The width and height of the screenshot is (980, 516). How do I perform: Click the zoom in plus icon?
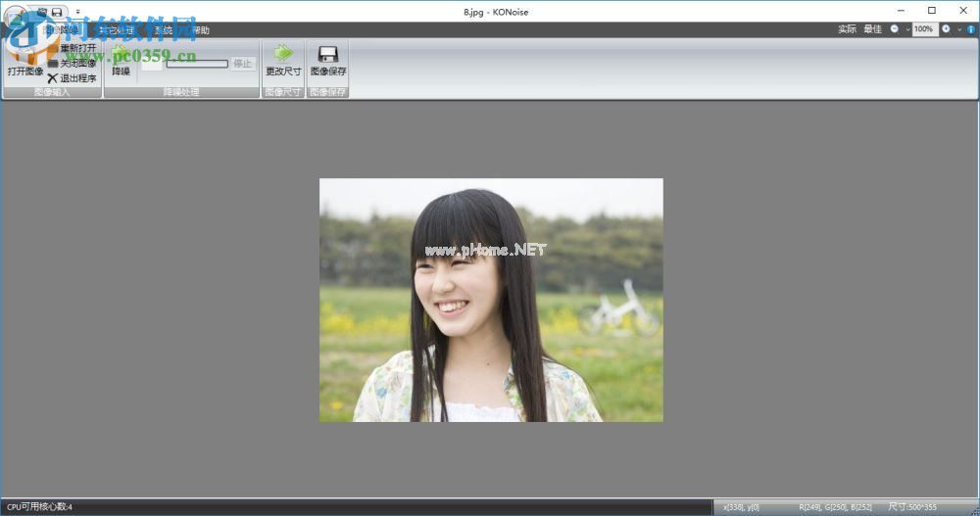pyautogui.click(x=946, y=29)
